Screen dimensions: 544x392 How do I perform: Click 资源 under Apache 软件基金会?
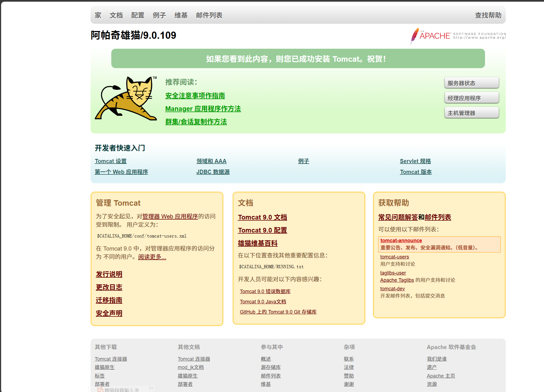point(432,384)
